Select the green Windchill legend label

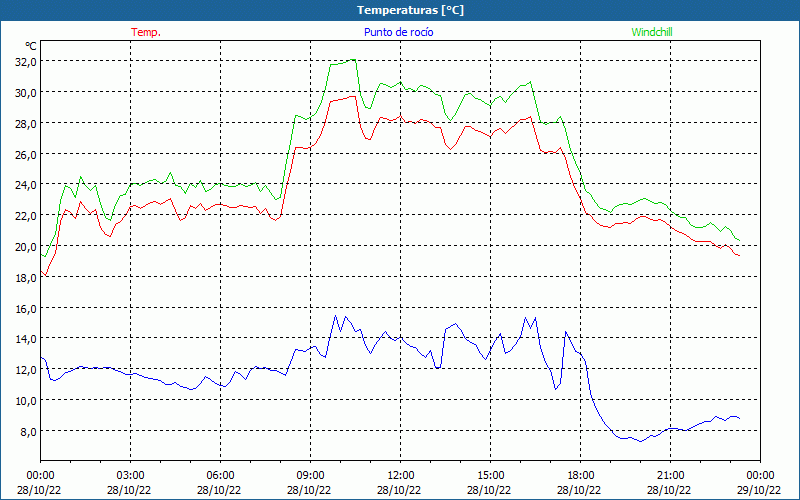pyautogui.click(x=652, y=32)
